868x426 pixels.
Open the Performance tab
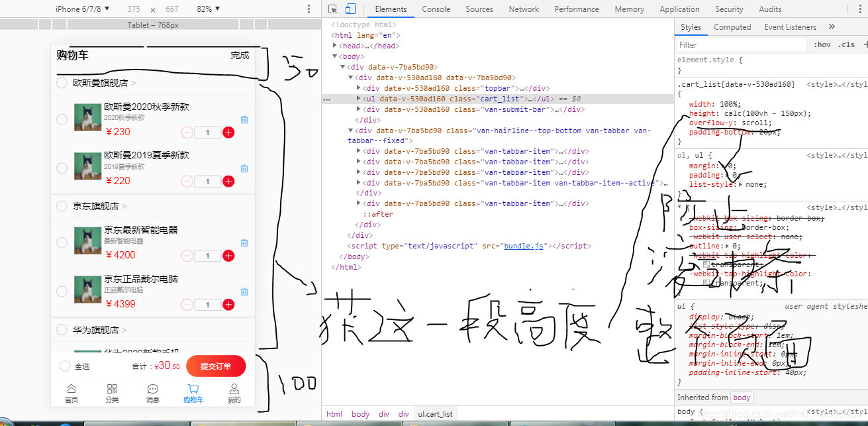click(x=577, y=9)
